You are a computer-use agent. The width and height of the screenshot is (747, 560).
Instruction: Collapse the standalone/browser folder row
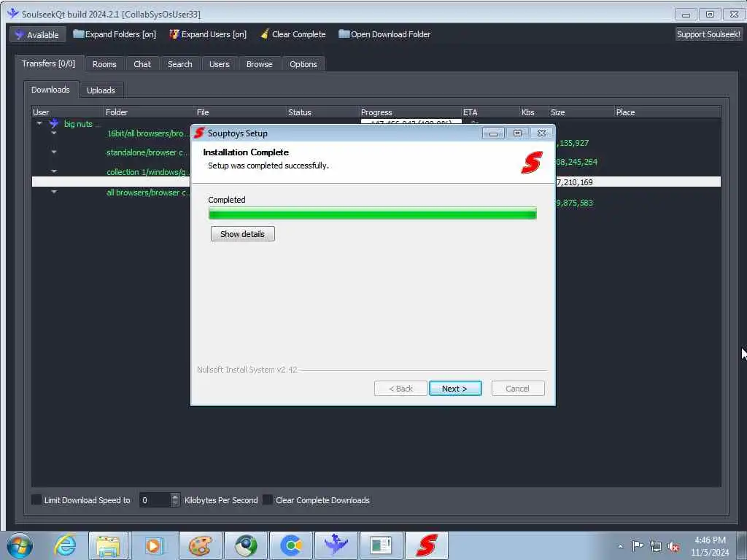[54, 152]
